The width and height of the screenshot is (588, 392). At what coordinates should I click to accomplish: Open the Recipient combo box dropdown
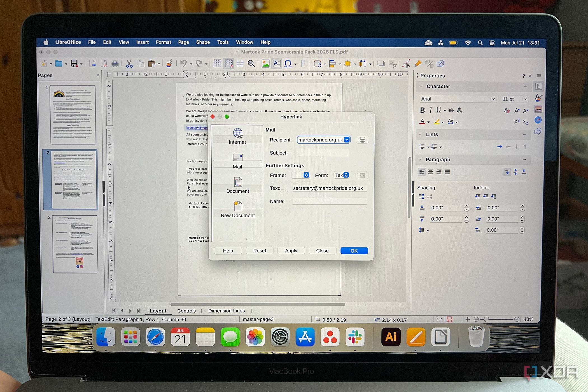pos(347,140)
